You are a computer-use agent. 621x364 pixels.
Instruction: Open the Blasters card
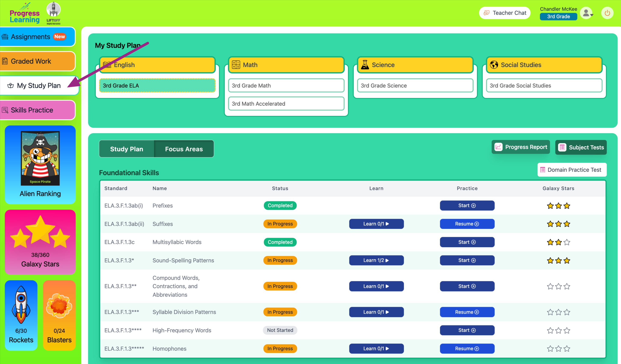59,315
